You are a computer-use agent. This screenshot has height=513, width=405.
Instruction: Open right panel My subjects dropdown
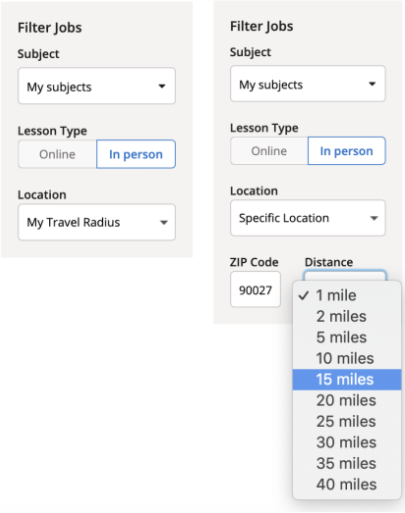click(x=308, y=84)
